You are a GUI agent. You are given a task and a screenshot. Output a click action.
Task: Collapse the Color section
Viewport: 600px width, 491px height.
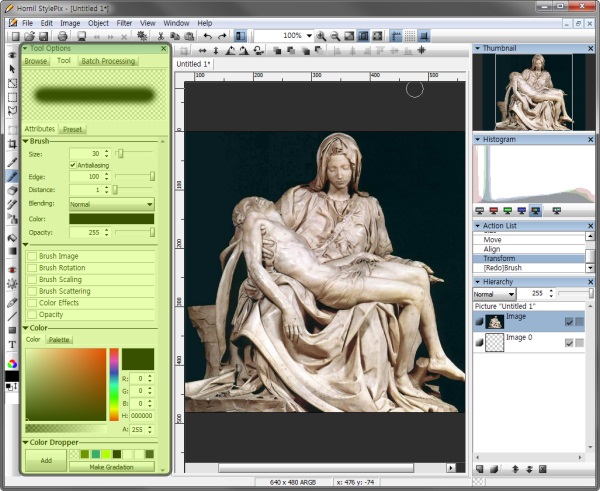coord(26,328)
